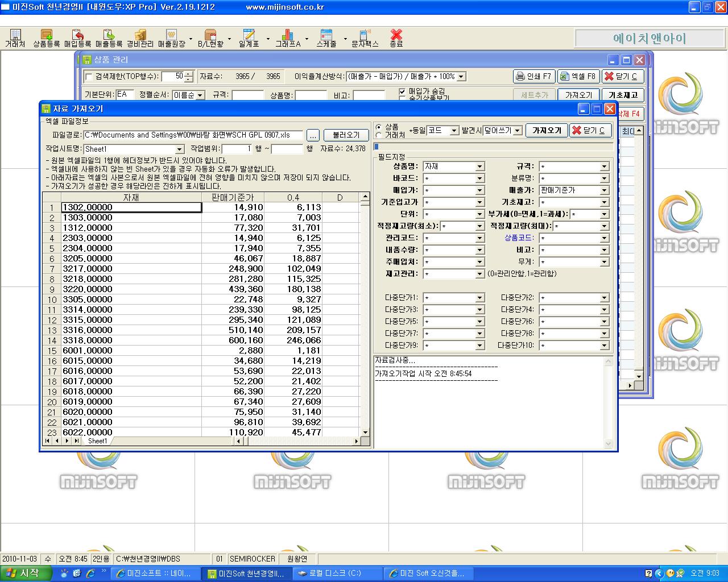
Task: Click row header 10 in spreadsheet
Action: pyautogui.click(x=52, y=300)
